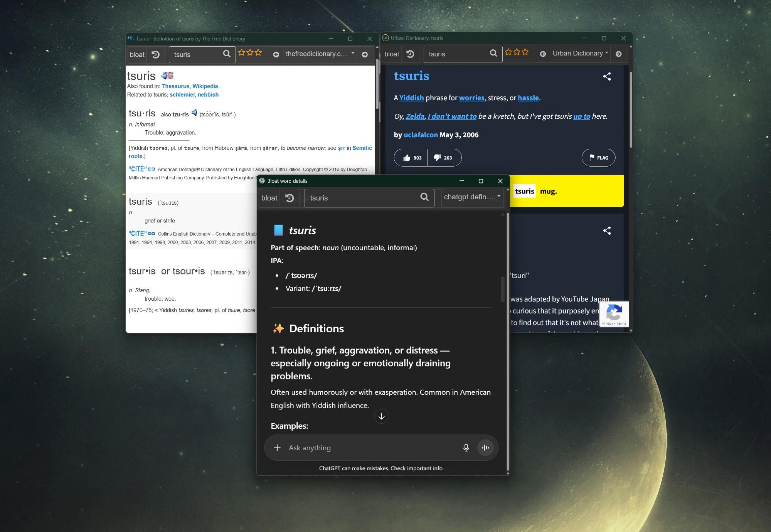Screen dimensions: 771x532
Task: Start voice mode in ChatGPT input bar
Action: click(485, 448)
